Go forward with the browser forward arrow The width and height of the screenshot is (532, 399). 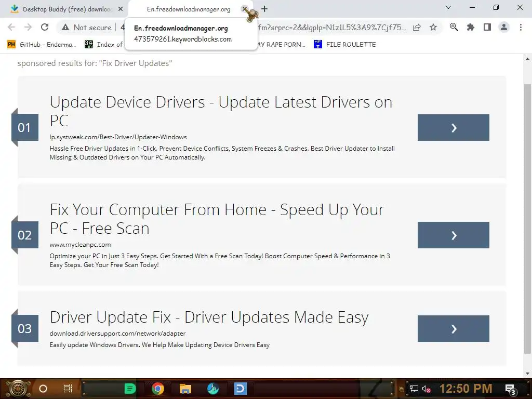click(28, 27)
